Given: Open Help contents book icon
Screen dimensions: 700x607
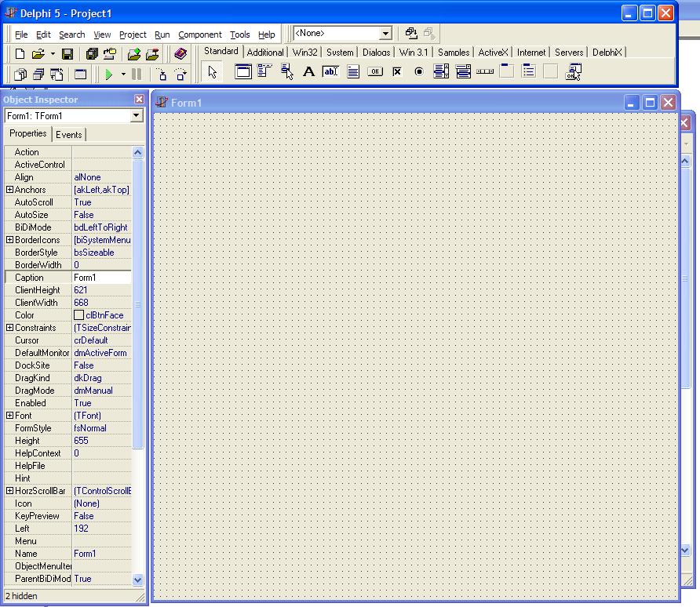Looking at the screenshot, I should coord(180,54).
